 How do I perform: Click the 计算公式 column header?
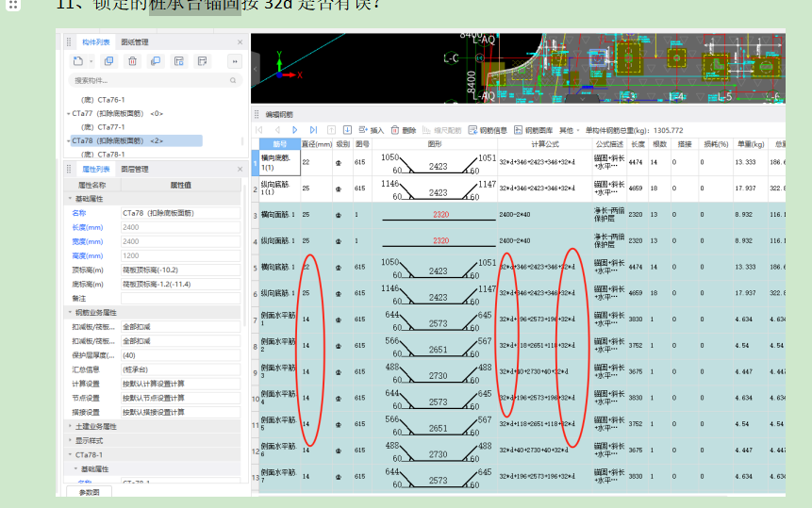545,144
